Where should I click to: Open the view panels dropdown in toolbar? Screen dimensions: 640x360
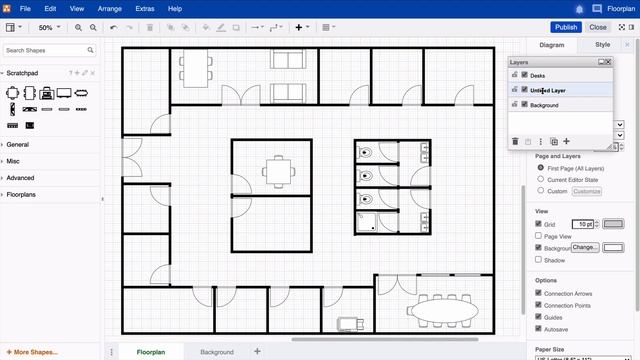13,27
